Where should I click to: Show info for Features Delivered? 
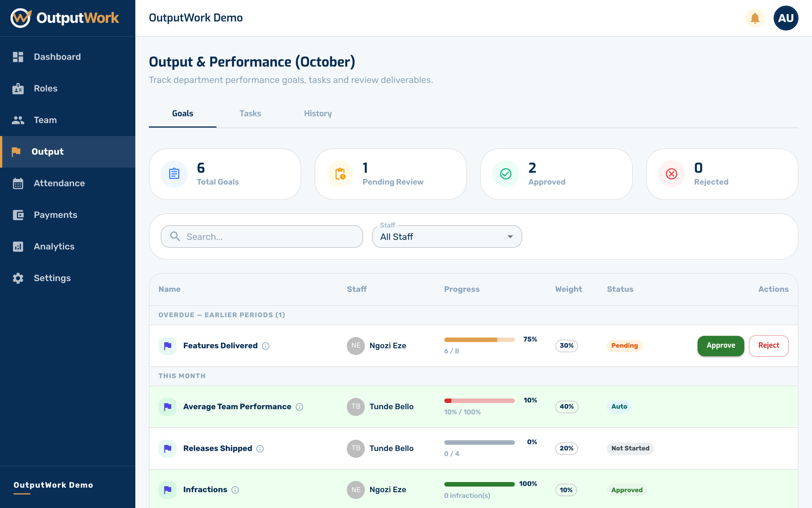click(x=265, y=346)
